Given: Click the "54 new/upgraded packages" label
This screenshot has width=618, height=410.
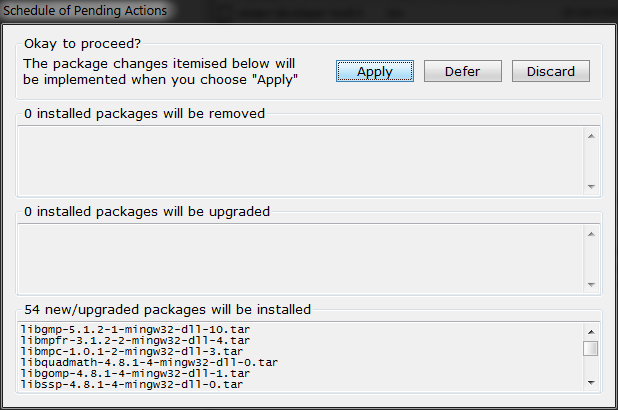Looking at the screenshot, I should tap(167, 309).
